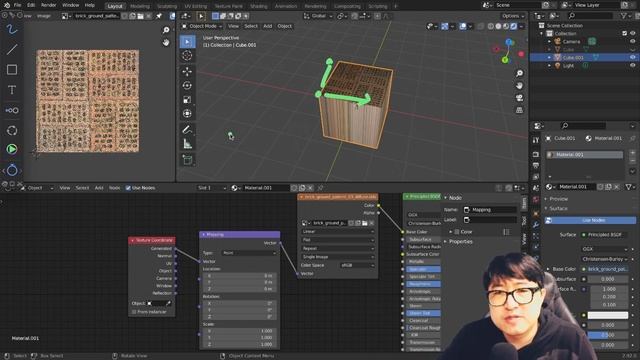Screen dimensions: 640x360
Task: Click the green Y axis on navigation gizmo
Action: coord(505,60)
